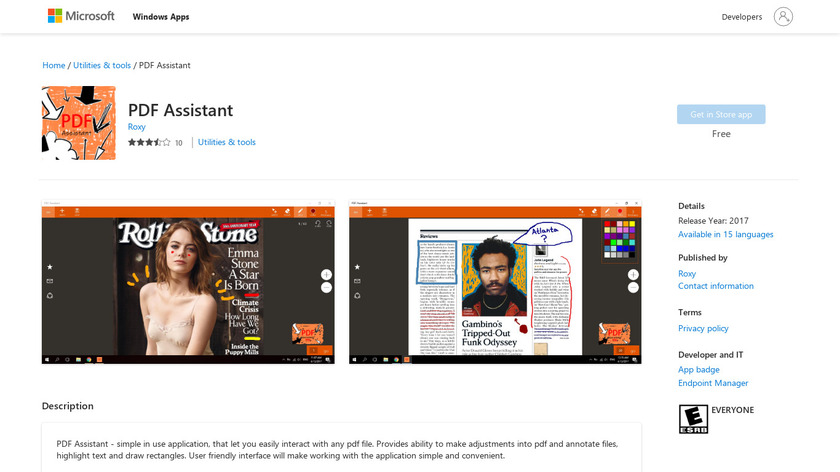This screenshot has width=840, height=472.
Task: Click the 'Description' heading
Action: [x=68, y=406]
